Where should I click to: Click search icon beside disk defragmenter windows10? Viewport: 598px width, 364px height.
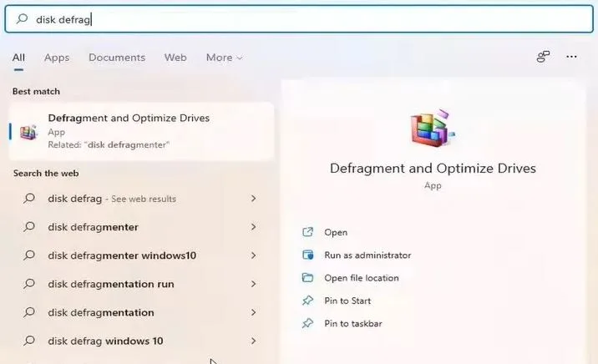29,255
